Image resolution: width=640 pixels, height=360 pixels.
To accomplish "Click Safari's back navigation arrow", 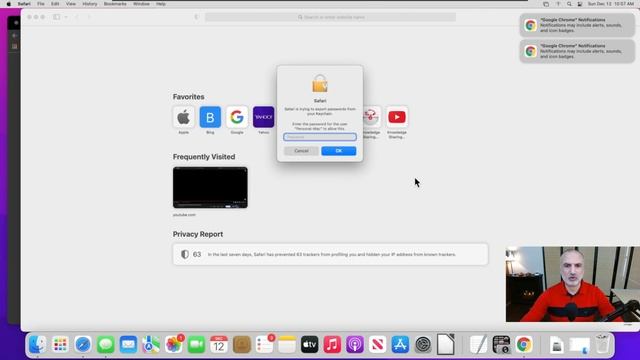I will coord(77,17).
